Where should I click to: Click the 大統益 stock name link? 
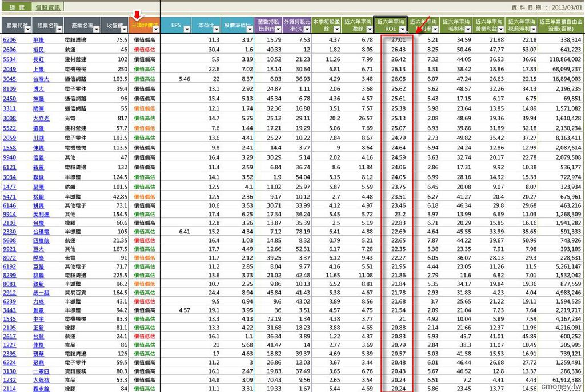[41, 379]
